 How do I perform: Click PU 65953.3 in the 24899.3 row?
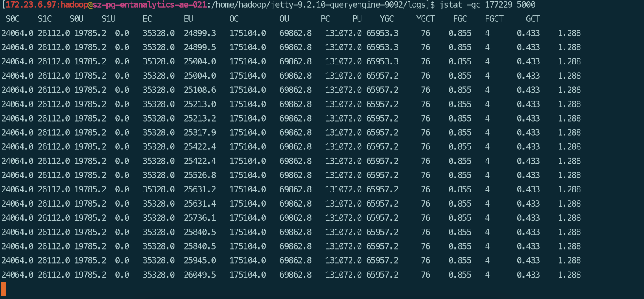coord(382,33)
